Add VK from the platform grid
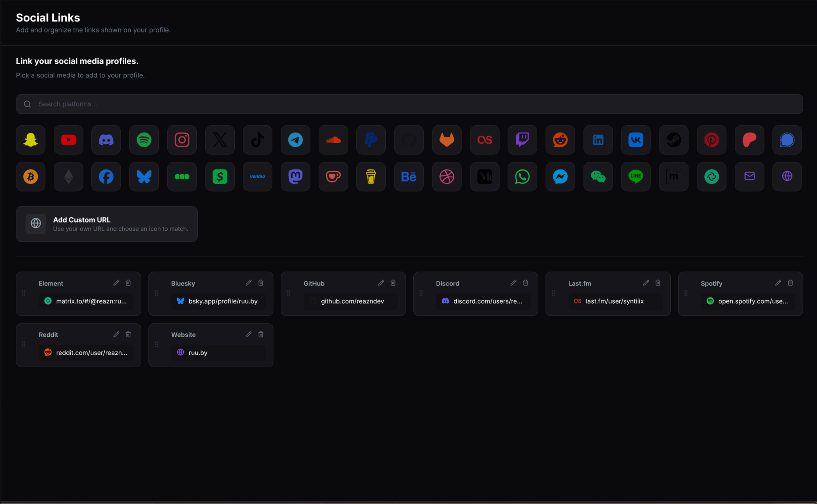 [x=636, y=140]
